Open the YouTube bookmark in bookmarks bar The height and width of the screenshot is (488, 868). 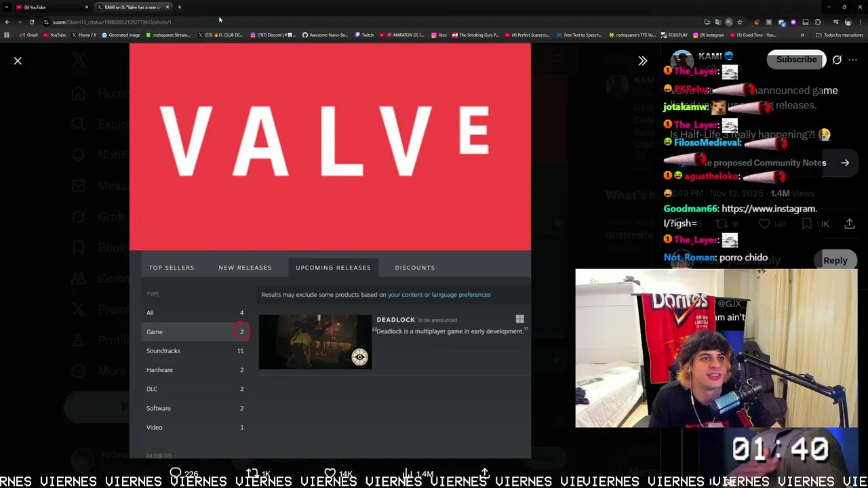click(54, 35)
